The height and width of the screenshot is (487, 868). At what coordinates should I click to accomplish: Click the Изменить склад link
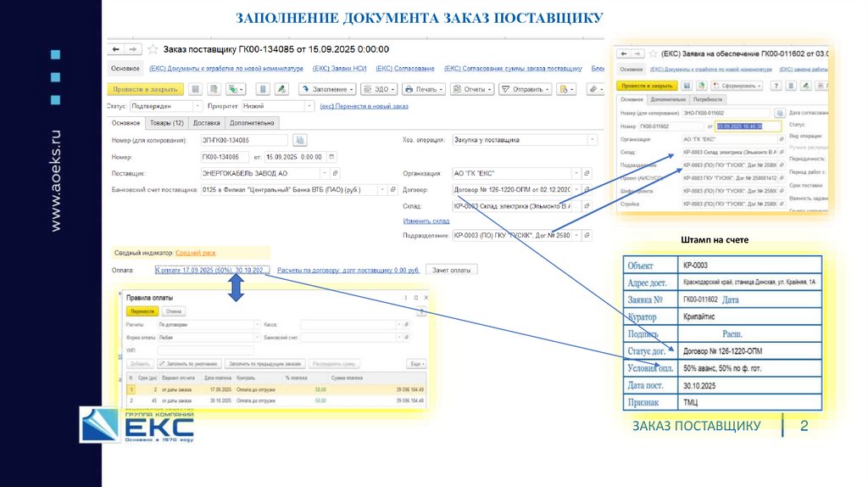coord(426,221)
